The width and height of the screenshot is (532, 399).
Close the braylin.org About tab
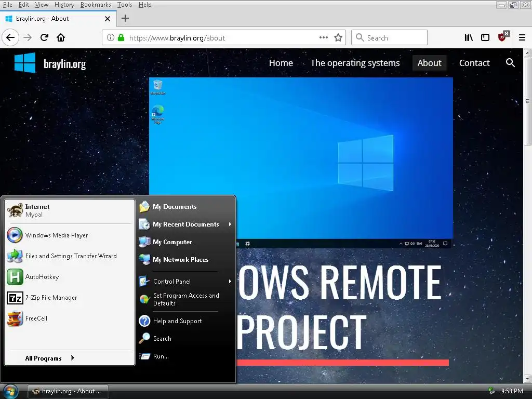coord(108,19)
